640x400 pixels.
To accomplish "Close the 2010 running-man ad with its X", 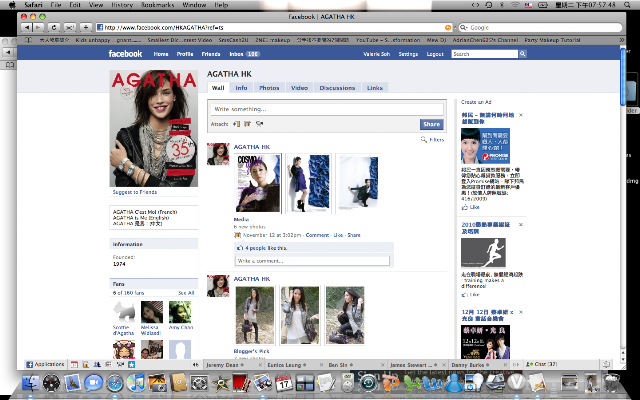I will (x=521, y=224).
